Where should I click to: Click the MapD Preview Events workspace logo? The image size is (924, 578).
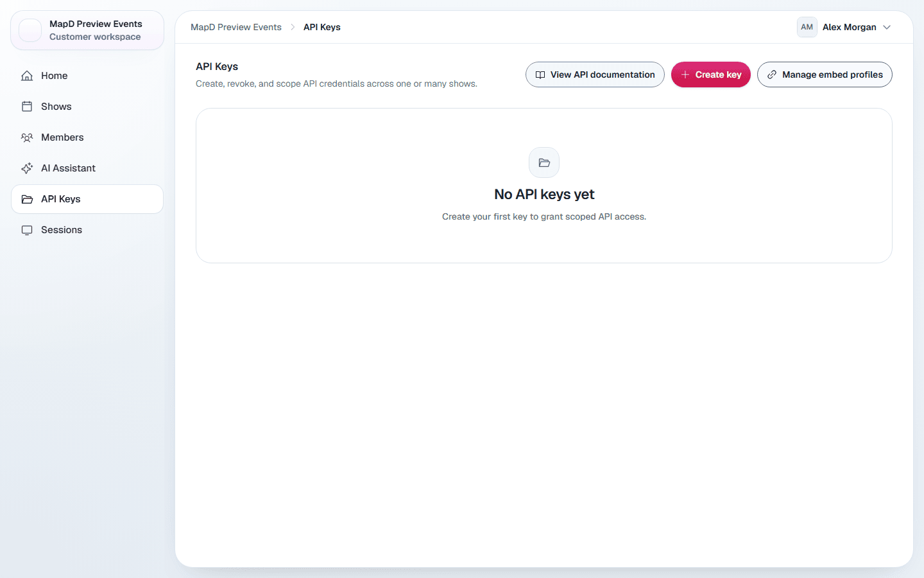(30, 30)
